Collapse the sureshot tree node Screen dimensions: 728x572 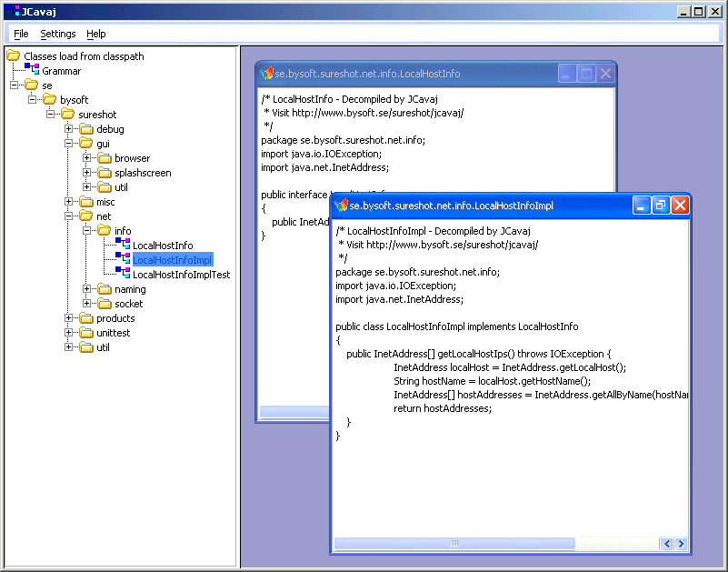pos(50,114)
